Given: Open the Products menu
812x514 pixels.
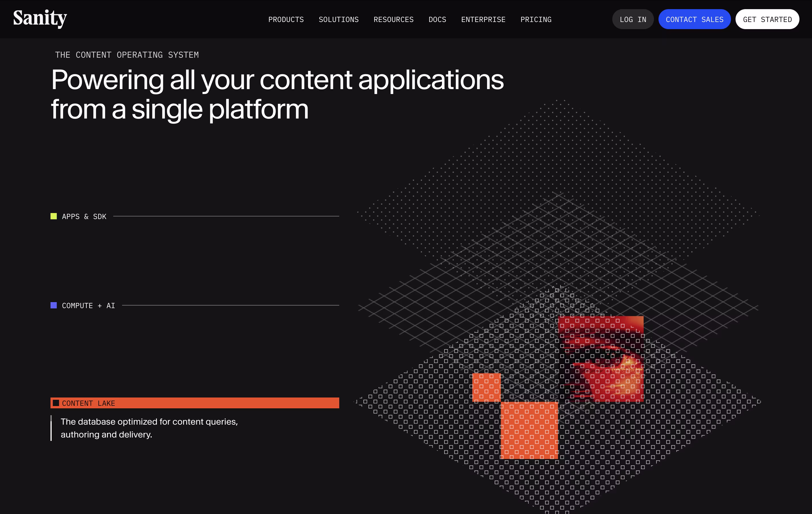Looking at the screenshot, I should (x=286, y=20).
